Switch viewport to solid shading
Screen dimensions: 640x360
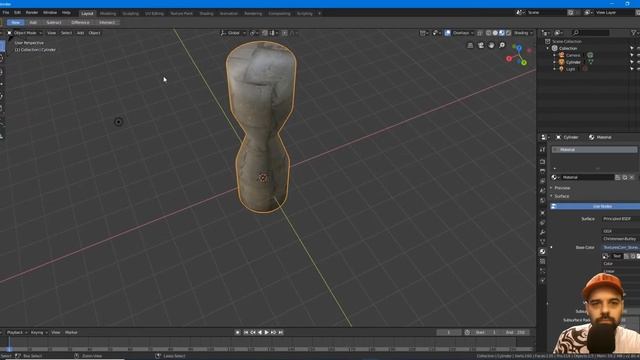tap(495, 33)
